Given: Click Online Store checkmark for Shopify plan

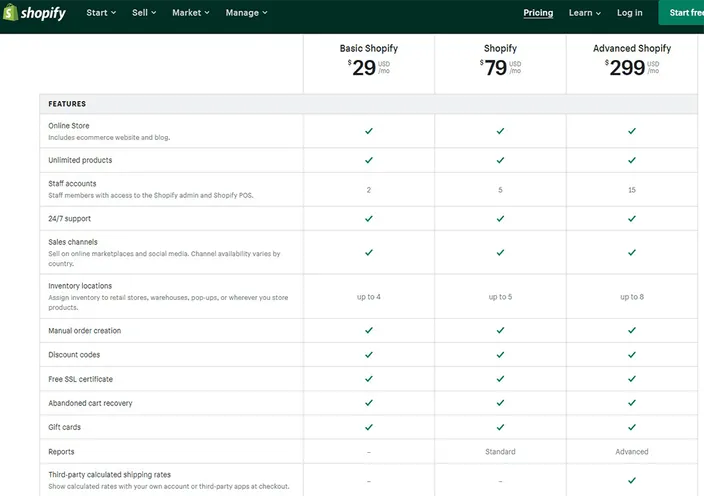Looking at the screenshot, I should point(500,131).
